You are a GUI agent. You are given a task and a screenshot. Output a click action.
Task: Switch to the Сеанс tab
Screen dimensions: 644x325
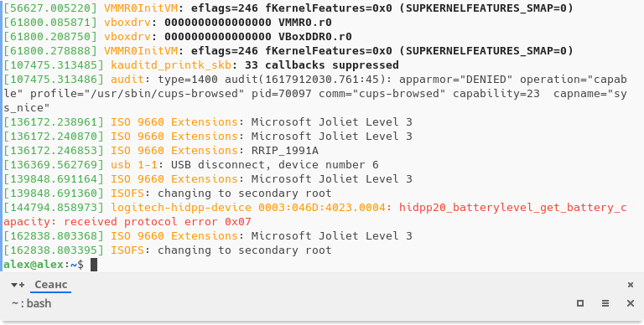click(x=51, y=285)
